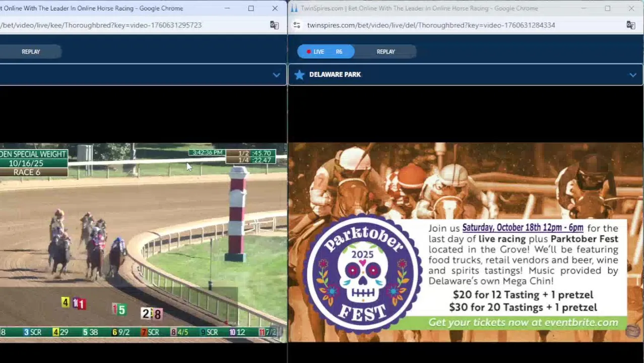
Task: Maximize the left Chrome window
Action: click(251, 9)
